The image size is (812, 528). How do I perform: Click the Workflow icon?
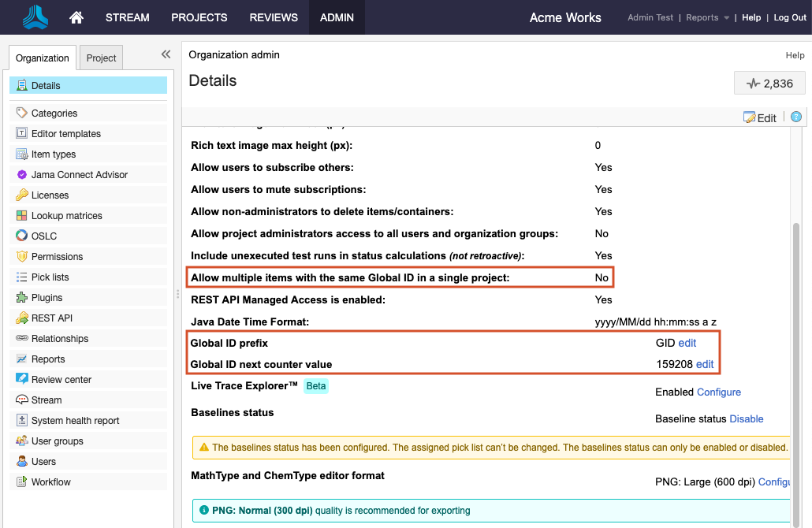coord(22,482)
